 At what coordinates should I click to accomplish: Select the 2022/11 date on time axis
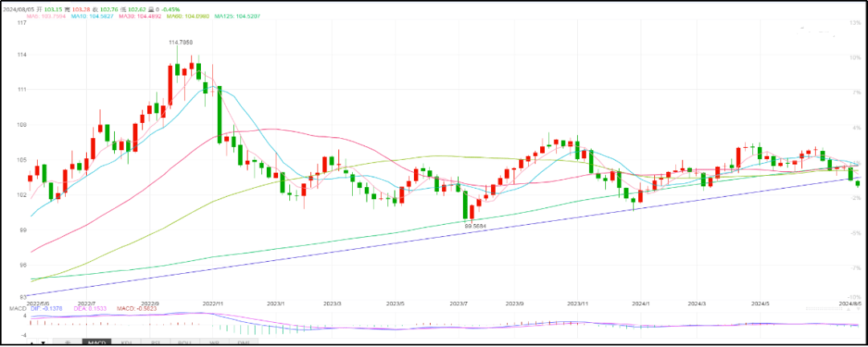tap(213, 304)
